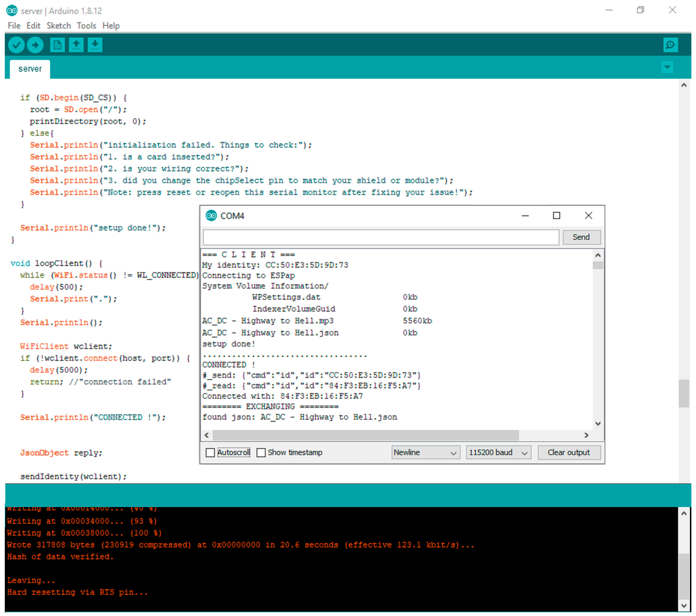Click the COM4 window Arduino logo icon
This screenshot has width=696, height=616.
(x=211, y=216)
